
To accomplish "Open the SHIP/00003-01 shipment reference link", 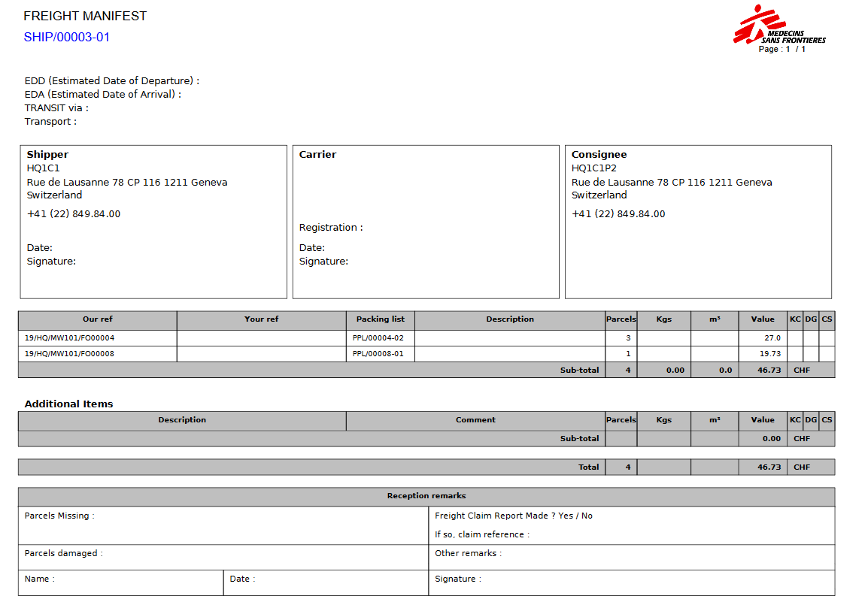I will [67, 37].
